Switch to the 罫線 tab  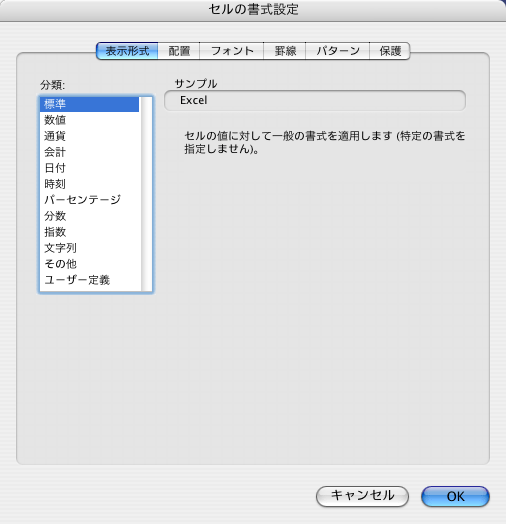[x=285, y=51]
